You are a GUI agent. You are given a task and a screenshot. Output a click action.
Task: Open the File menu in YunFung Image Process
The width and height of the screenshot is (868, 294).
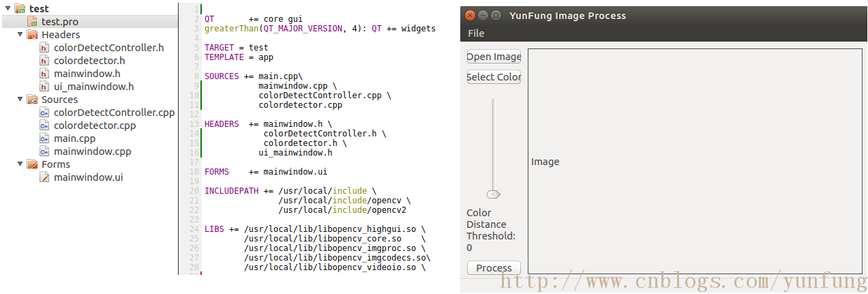[476, 33]
